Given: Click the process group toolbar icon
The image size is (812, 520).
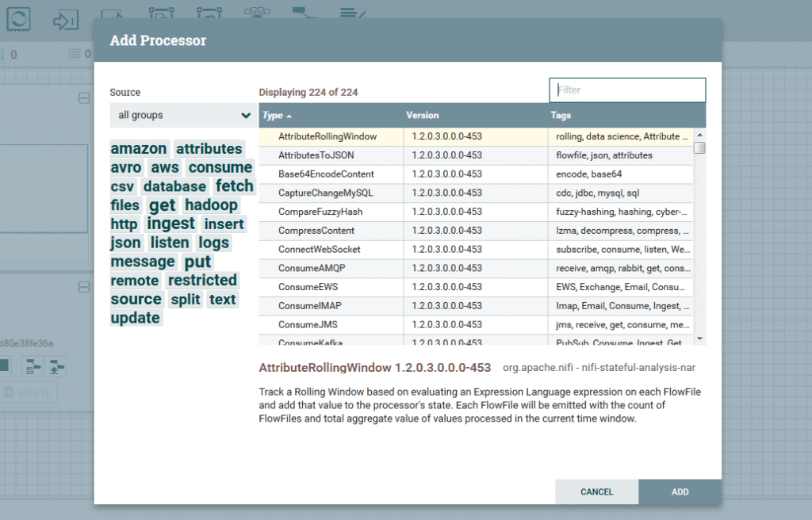Looking at the screenshot, I should 162,14.
